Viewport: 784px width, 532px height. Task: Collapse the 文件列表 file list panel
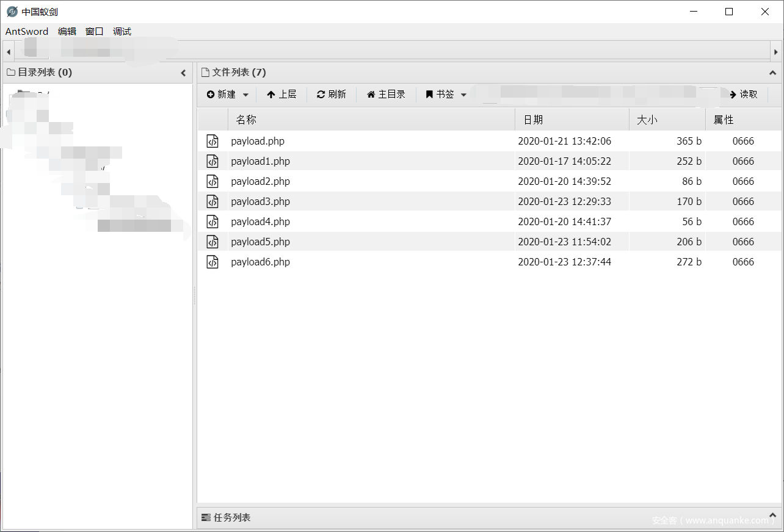772,73
